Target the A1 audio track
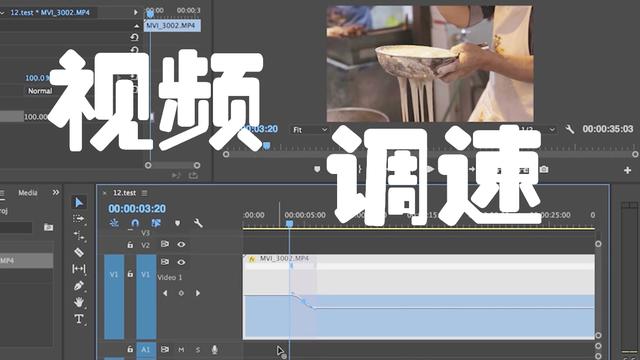Viewport: 640px width, 360px height. (x=146, y=350)
